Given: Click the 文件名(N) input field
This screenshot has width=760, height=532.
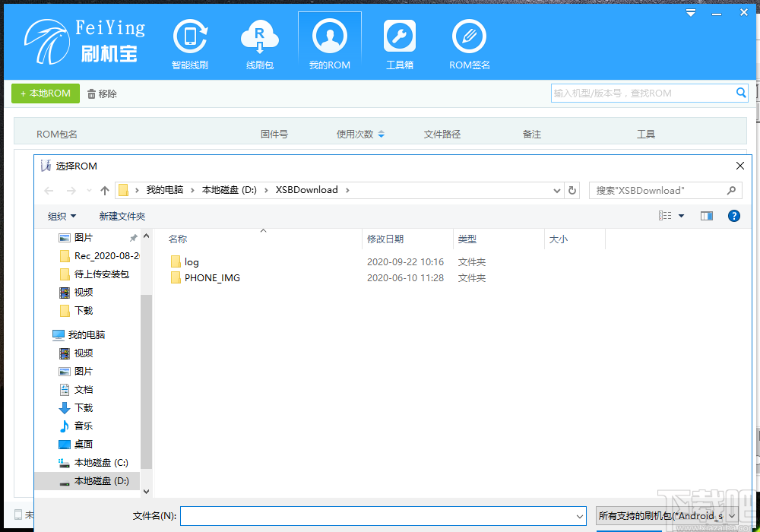Looking at the screenshot, I should click(x=383, y=516).
